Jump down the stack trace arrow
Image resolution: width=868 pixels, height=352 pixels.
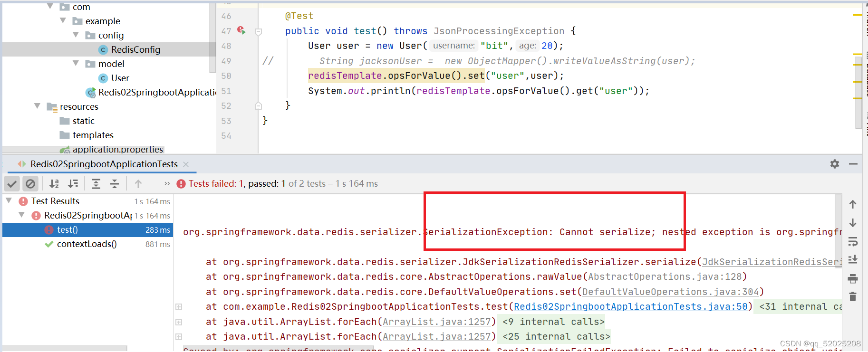click(853, 223)
